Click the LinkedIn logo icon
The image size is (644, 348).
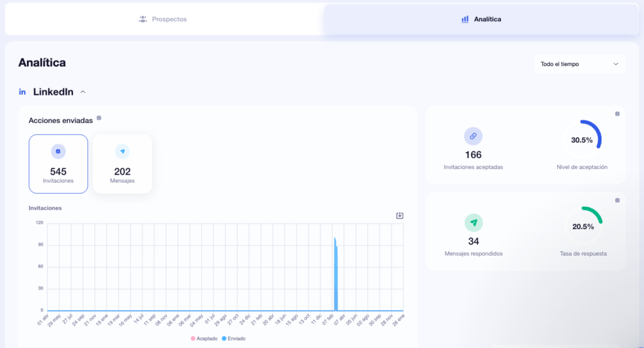(x=23, y=92)
